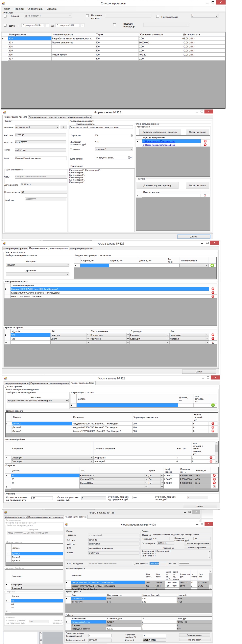Remove material Лист1*23*4 row
Image resolution: width=242 pixels, height=644 pixels.
tap(213, 296)
